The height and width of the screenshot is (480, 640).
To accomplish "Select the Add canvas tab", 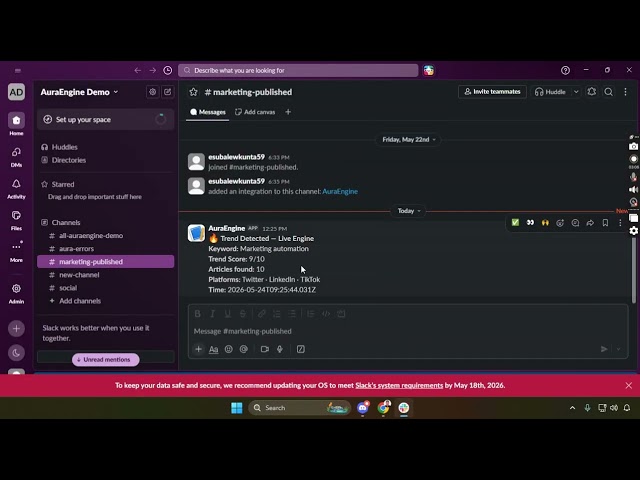I will point(255,112).
